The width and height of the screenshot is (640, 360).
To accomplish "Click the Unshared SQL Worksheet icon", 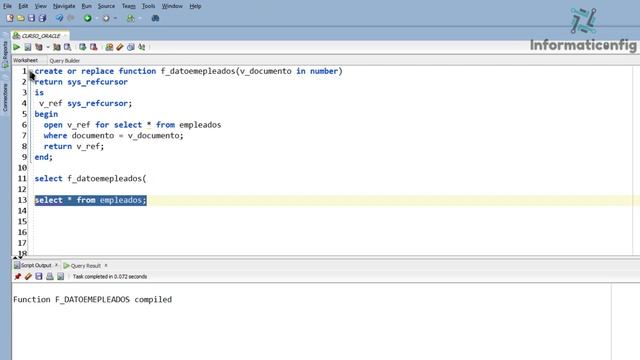I will [x=109, y=47].
